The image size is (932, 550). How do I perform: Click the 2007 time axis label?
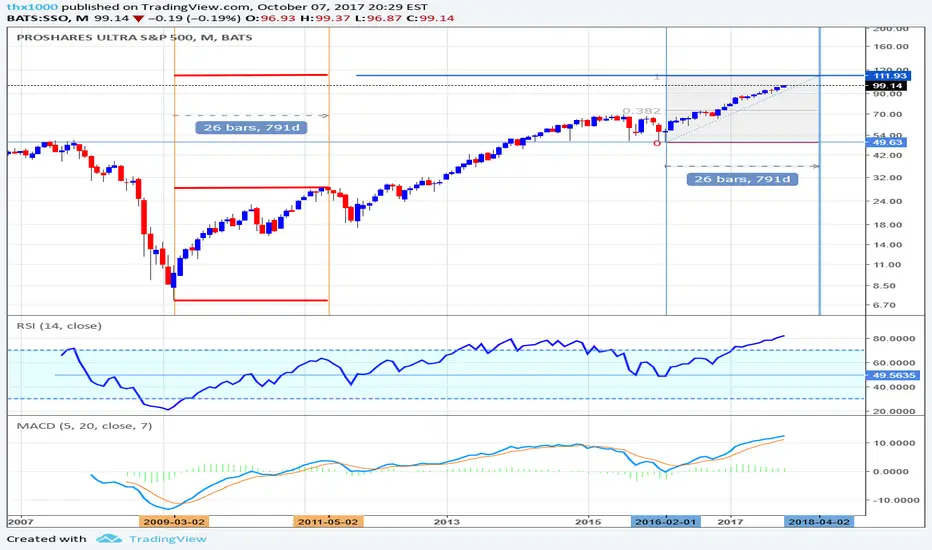[x=21, y=521]
